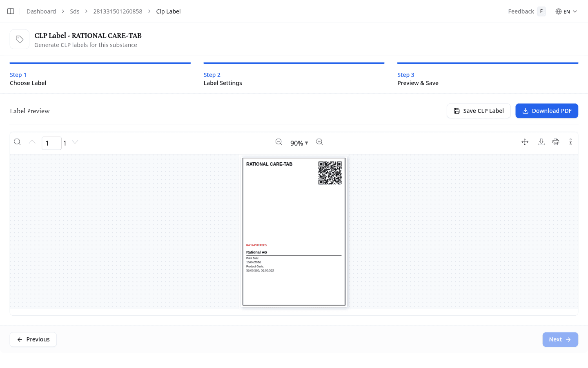Click inside the page number field
The width and height of the screenshot is (588, 368).
point(51,143)
